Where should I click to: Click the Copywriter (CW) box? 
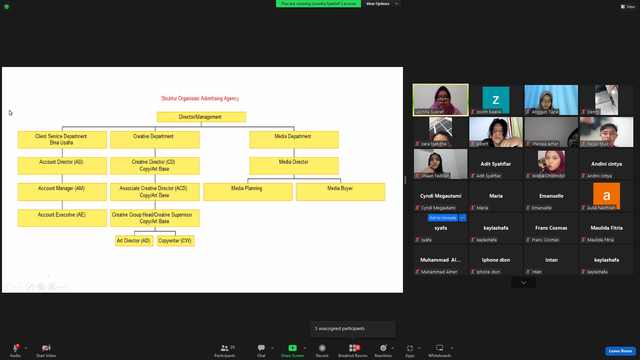[x=176, y=241]
